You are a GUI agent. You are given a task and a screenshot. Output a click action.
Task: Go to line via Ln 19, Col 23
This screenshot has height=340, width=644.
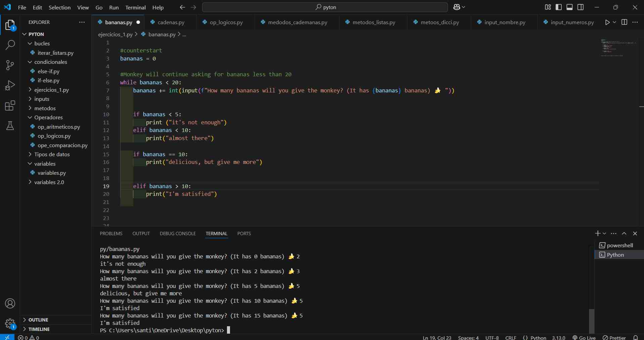pyautogui.click(x=437, y=338)
